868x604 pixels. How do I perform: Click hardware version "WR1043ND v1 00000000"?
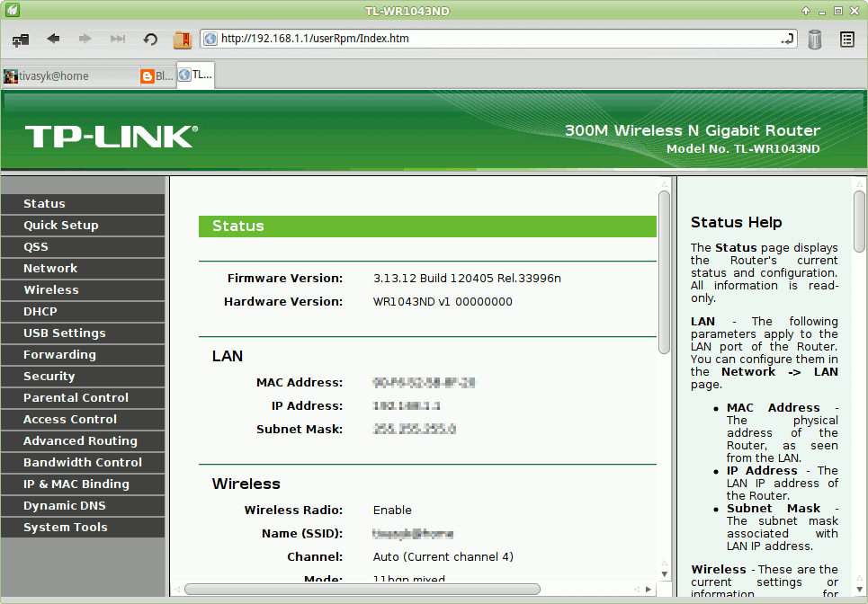(443, 302)
